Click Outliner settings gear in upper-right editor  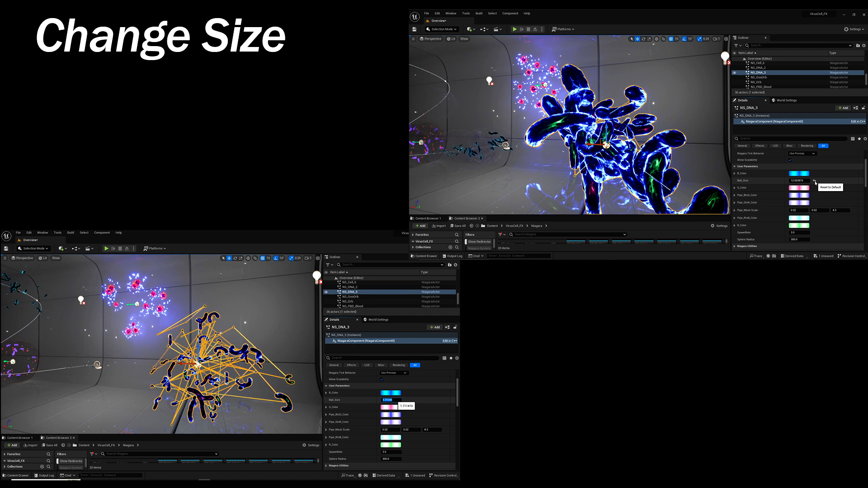pyautogui.click(x=864, y=46)
